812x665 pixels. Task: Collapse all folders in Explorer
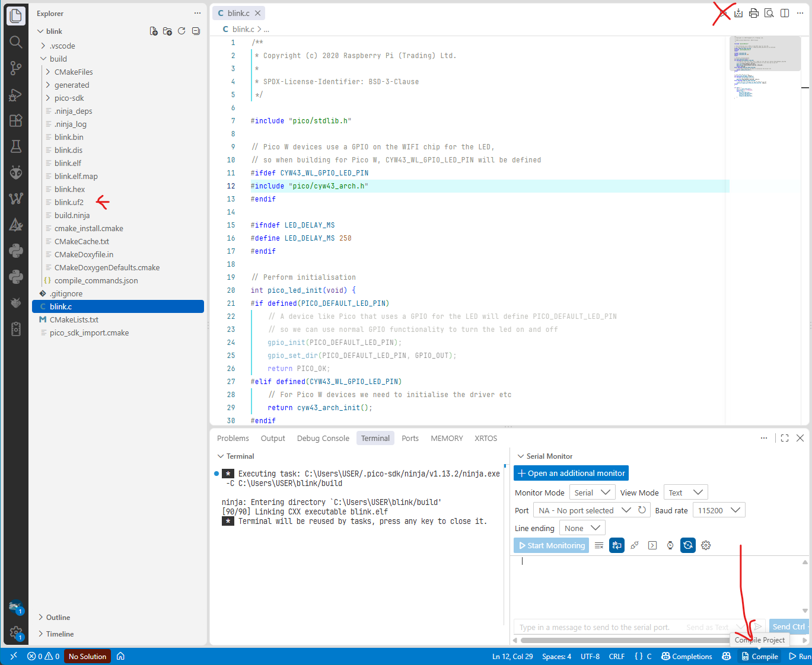point(196,31)
